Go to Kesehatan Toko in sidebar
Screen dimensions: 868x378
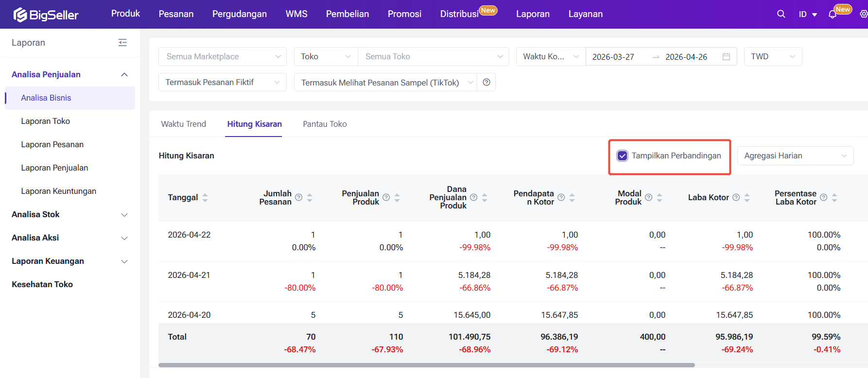click(42, 284)
